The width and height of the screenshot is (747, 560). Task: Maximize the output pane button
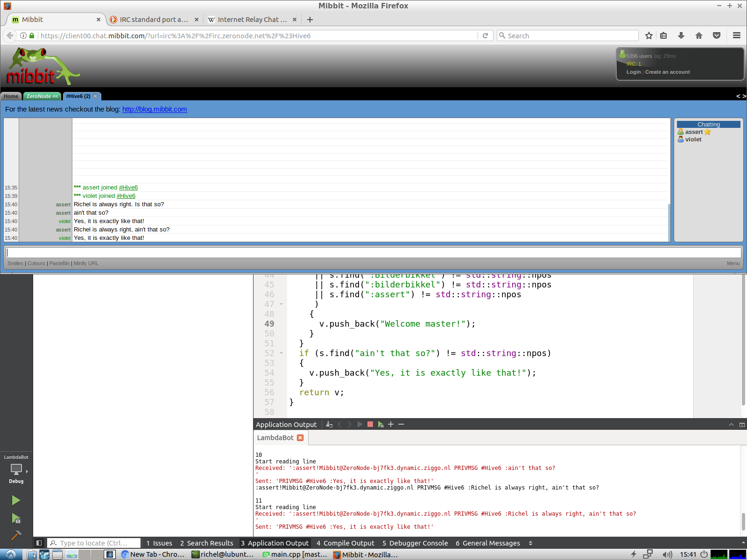(742, 425)
